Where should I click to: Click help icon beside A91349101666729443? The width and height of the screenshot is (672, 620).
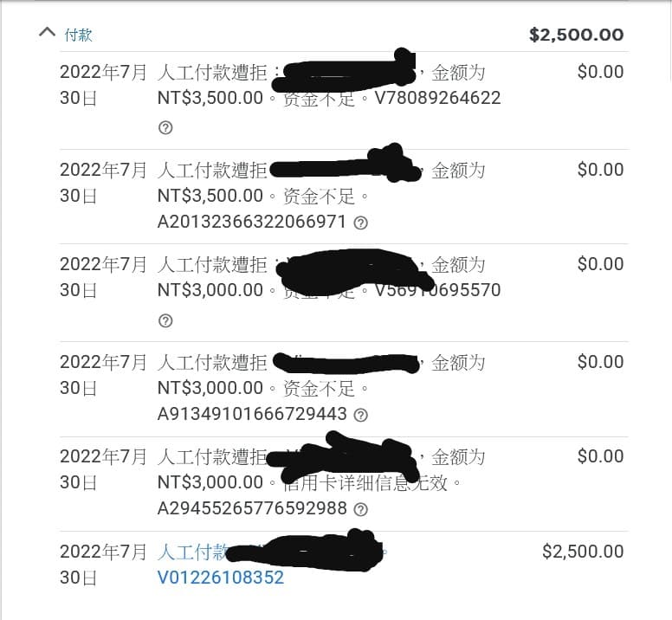[361, 415]
